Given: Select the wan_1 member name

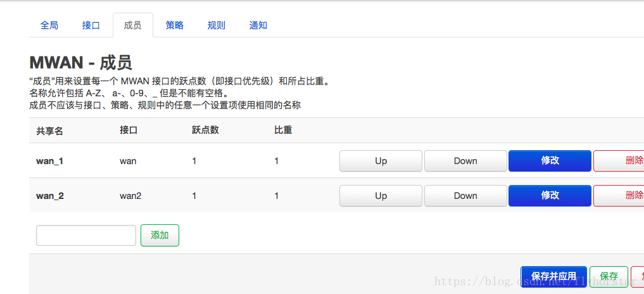Looking at the screenshot, I should tap(49, 161).
